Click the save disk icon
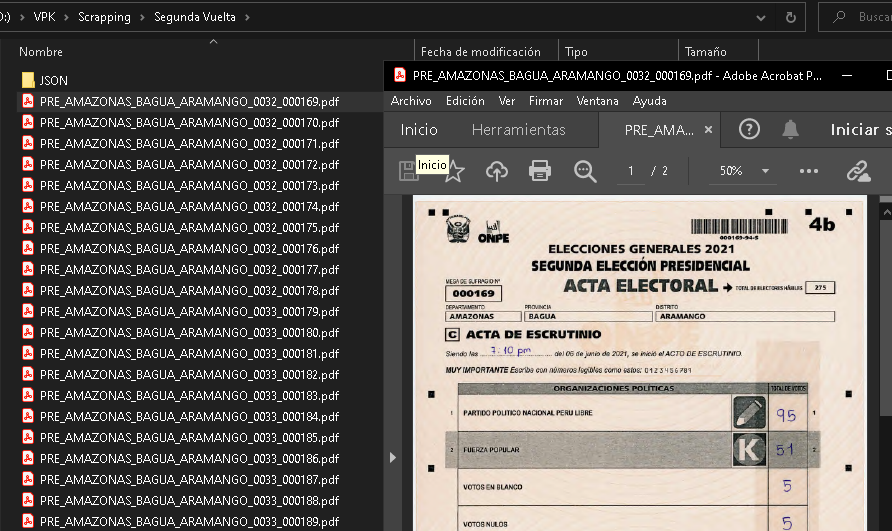 (407, 171)
